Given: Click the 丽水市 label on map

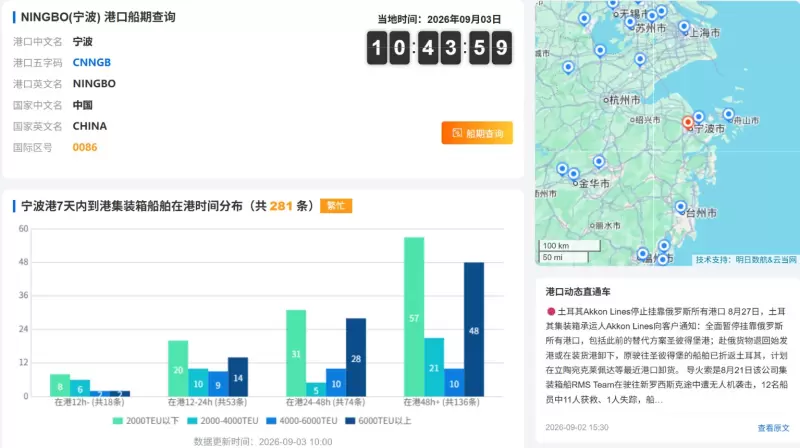Looking at the screenshot, I should (x=608, y=225).
